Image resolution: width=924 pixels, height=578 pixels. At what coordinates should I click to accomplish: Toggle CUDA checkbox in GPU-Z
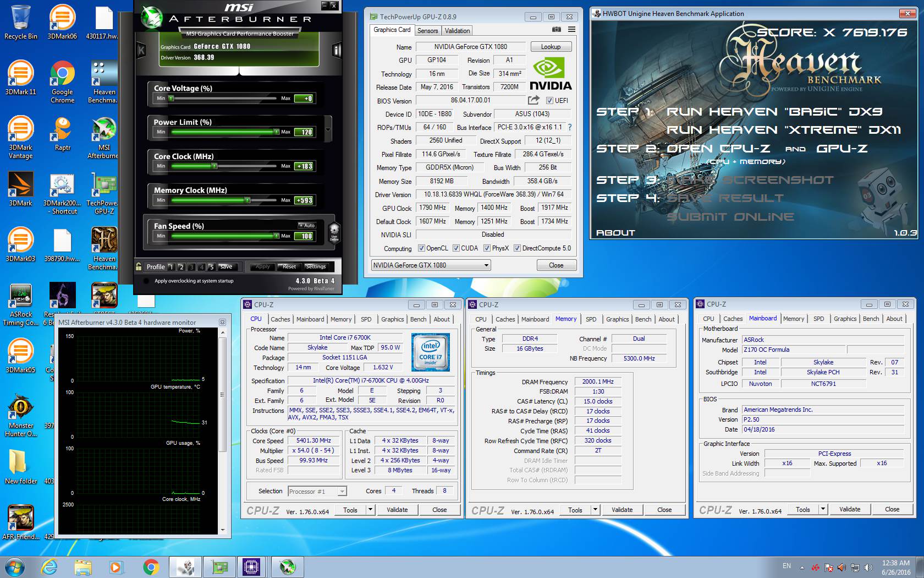click(456, 248)
